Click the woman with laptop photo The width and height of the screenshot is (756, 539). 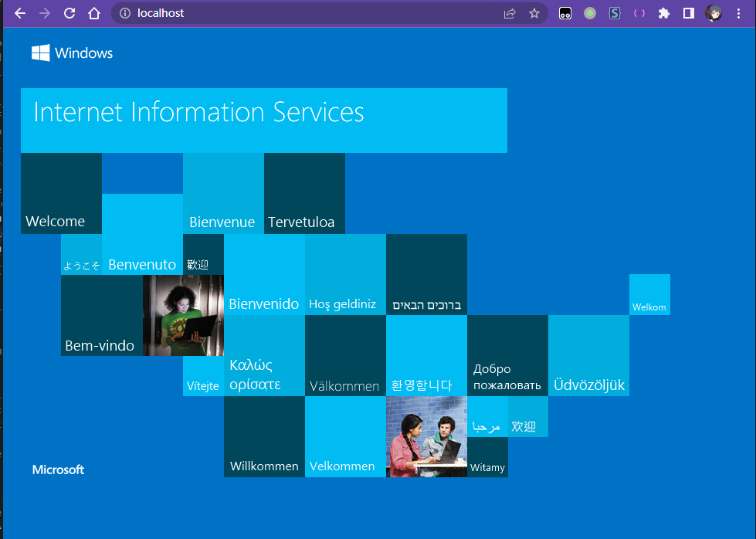[183, 315]
